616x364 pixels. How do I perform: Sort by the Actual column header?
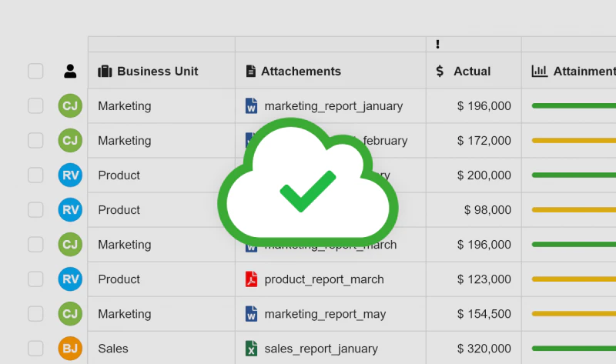click(474, 71)
